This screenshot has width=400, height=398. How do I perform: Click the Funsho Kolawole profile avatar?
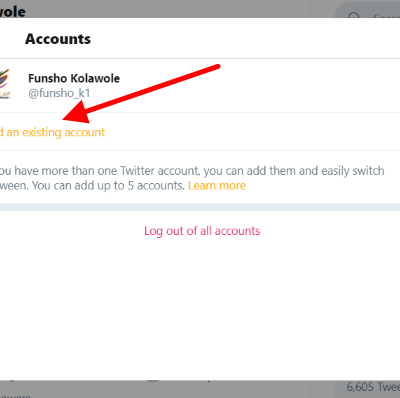click(x=5, y=85)
